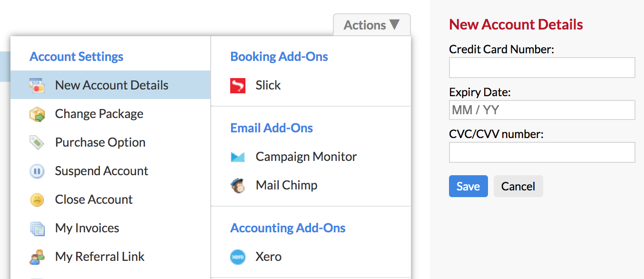Click the price tag icon for Purchase Option
Viewport: 644px width, 279px height.
point(37,142)
